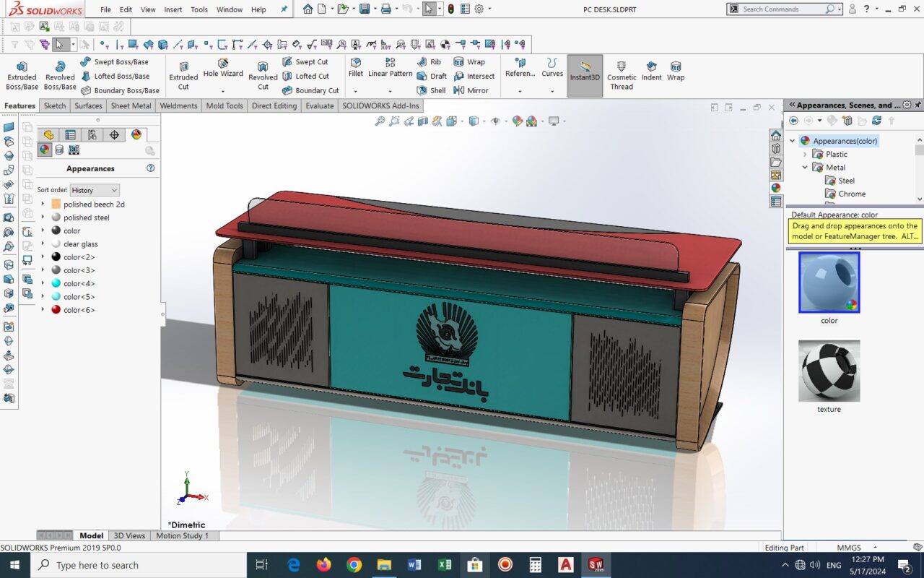
Task: Click the rebuild traffic light icon
Action: 451,9
